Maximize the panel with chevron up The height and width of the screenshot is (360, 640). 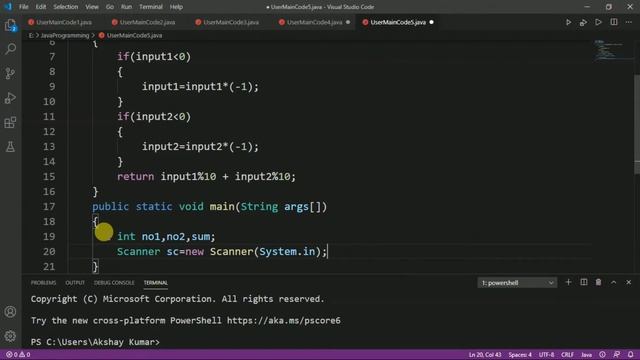[x=613, y=282]
